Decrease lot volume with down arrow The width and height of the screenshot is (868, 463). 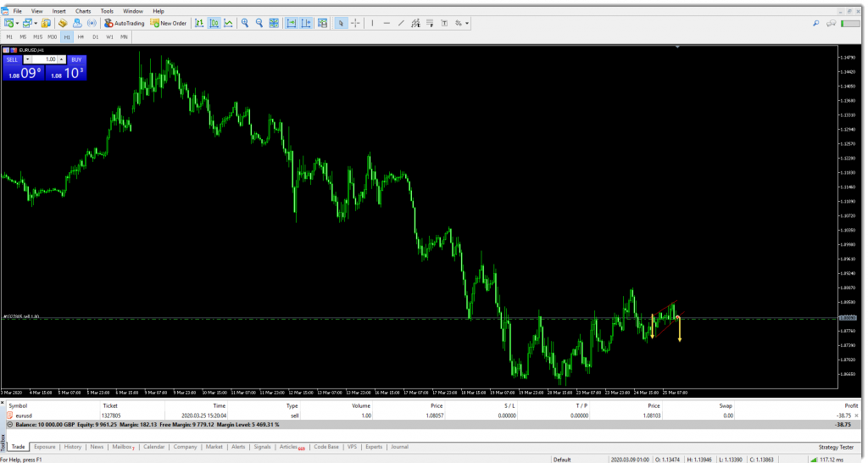[x=28, y=59]
